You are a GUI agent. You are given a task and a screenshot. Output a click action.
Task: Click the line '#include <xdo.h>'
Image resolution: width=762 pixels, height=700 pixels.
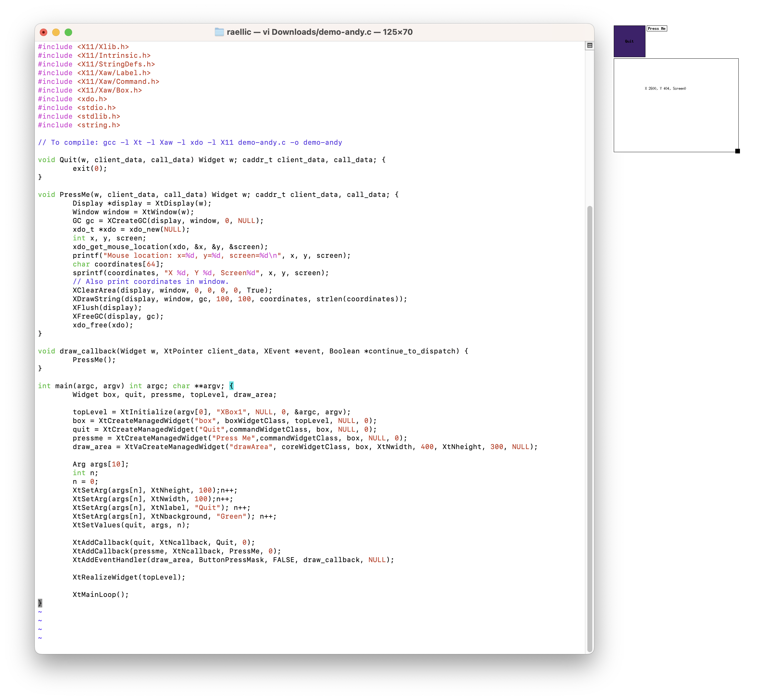(72, 99)
